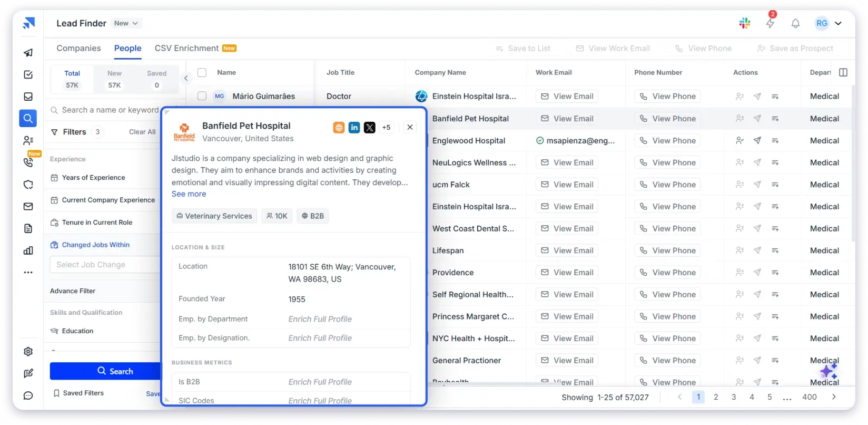
Task: Open the RG account menu chevron
Action: pos(838,23)
